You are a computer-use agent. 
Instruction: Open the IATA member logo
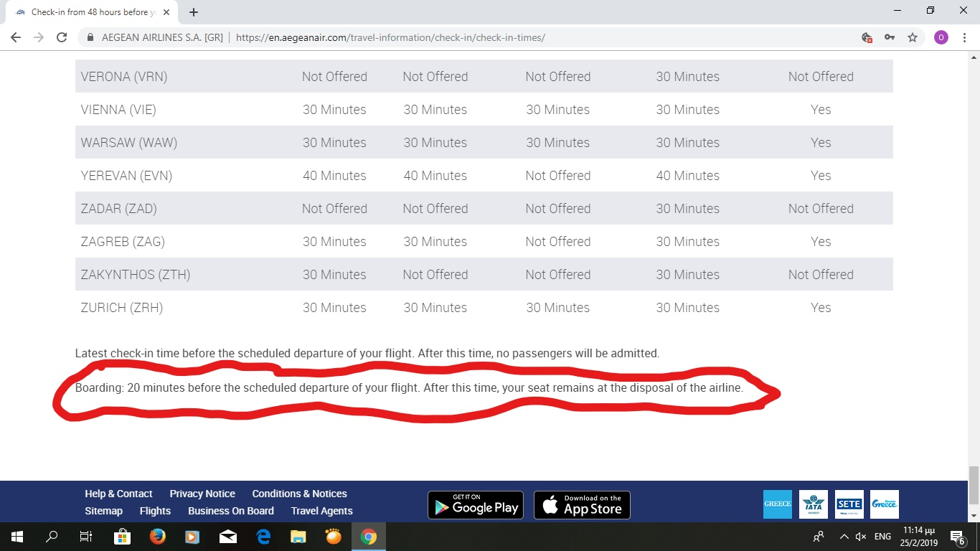tap(813, 504)
